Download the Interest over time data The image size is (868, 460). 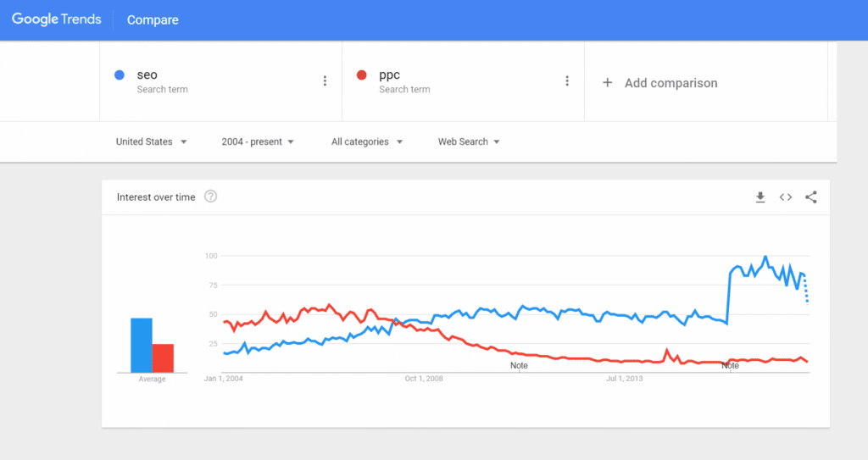[760, 197]
